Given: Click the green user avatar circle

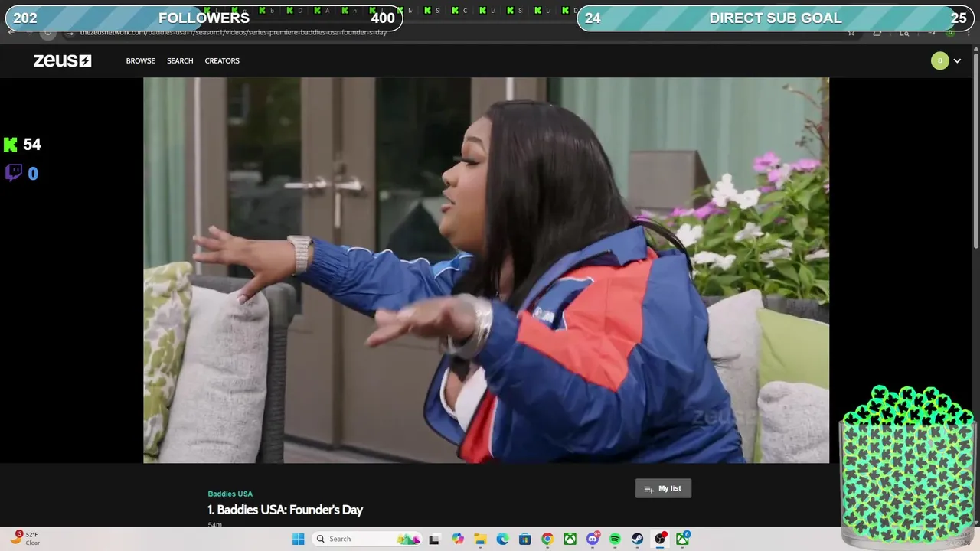Looking at the screenshot, I should pyautogui.click(x=939, y=60).
